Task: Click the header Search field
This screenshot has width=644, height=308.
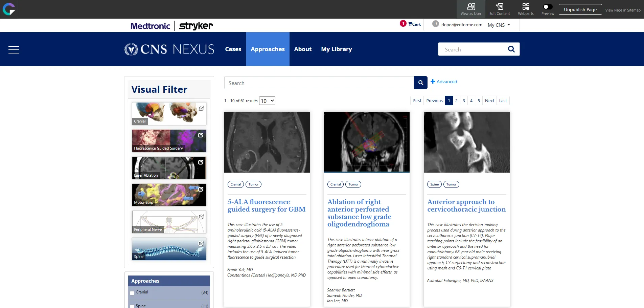Action: click(472, 49)
